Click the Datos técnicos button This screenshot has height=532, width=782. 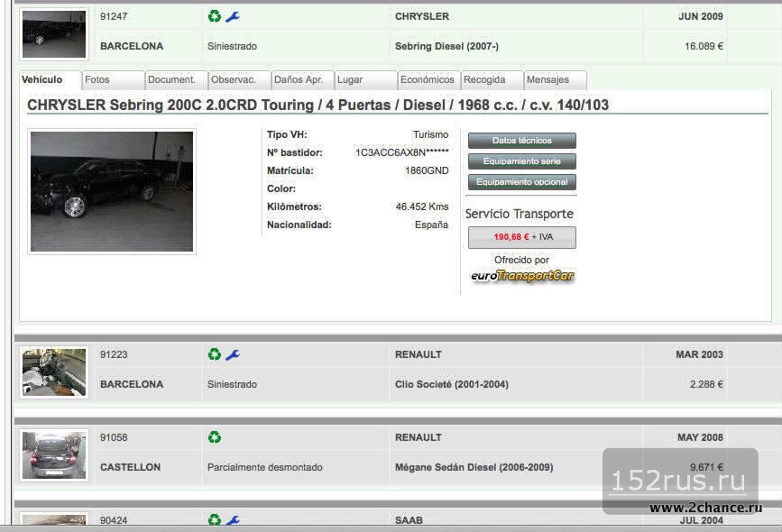pyautogui.click(x=521, y=141)
